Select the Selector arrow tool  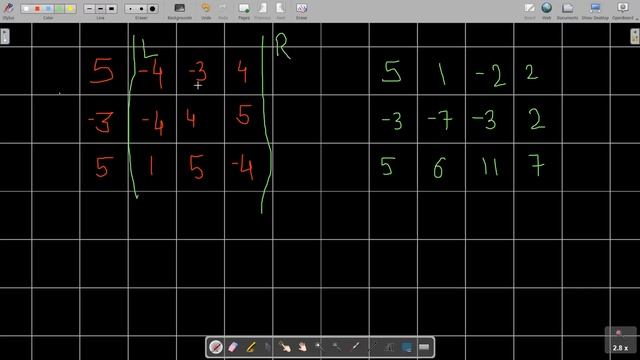pyautogui.click(x=267, y=347)
